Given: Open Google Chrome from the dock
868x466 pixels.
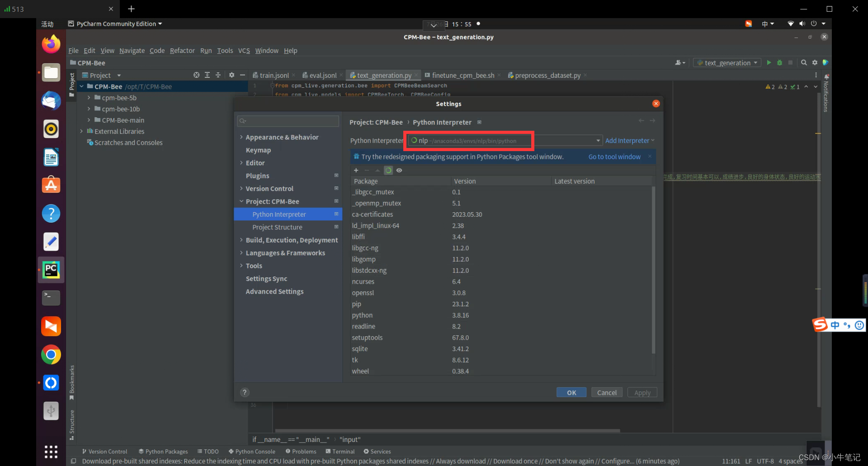Looking at the screenshot, I should (51, 355).
